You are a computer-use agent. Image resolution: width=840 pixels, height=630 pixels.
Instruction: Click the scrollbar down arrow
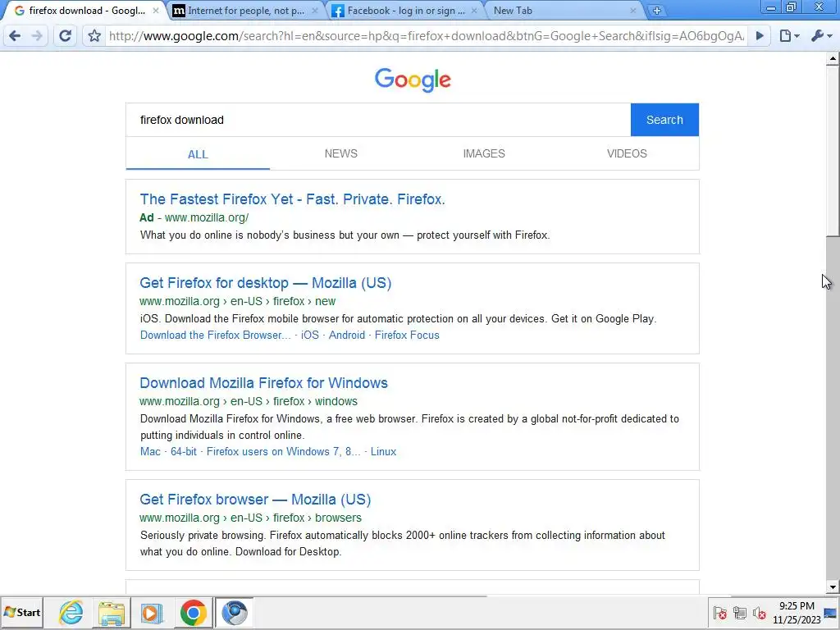(x=833, y=587)
